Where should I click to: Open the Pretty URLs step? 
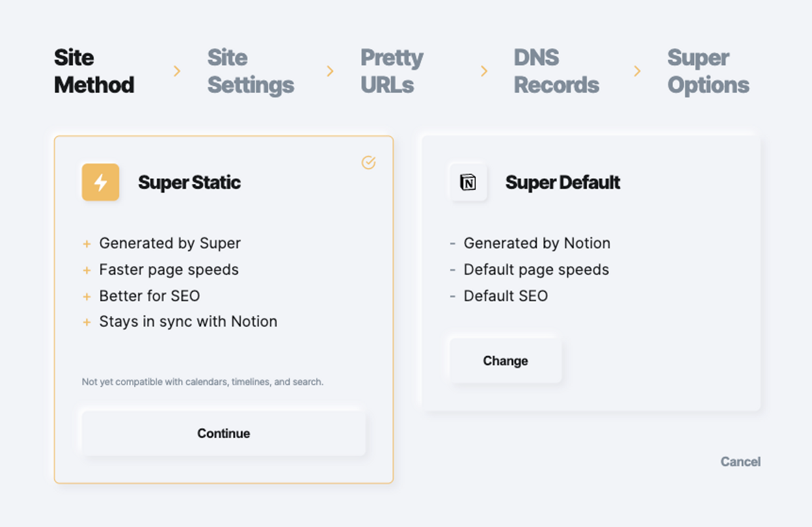pos(392,71)
